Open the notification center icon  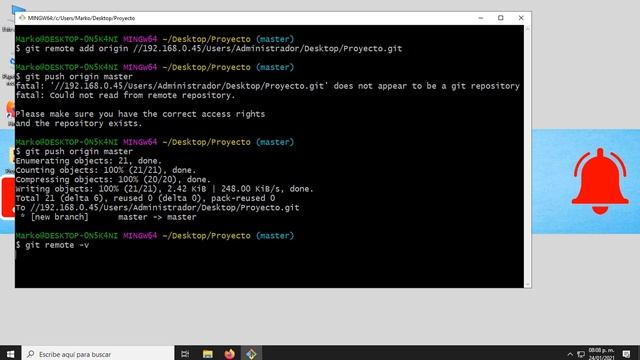[627, 354]
